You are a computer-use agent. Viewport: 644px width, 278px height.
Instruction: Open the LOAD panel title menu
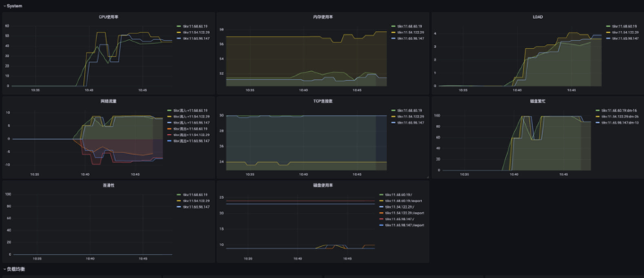tap(537, 17)
